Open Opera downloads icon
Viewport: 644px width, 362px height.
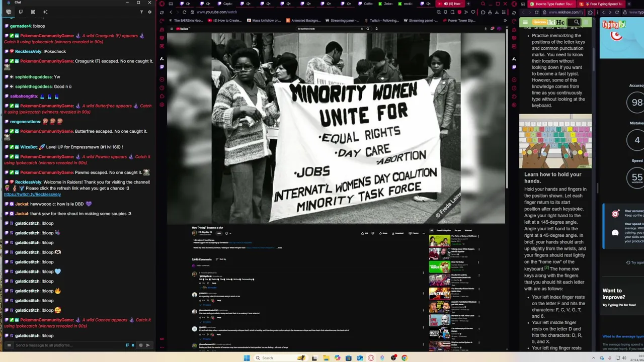coord(497,12)
